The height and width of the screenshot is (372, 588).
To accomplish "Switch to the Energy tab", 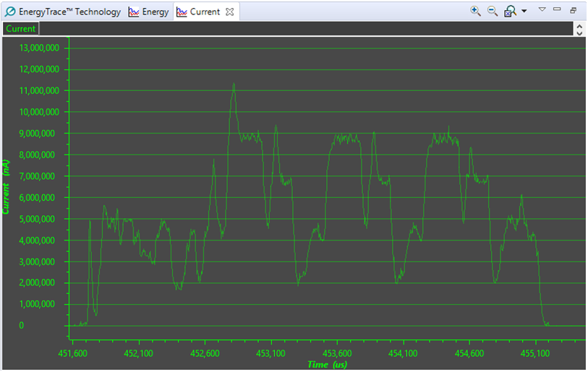I will click(149, 12).
